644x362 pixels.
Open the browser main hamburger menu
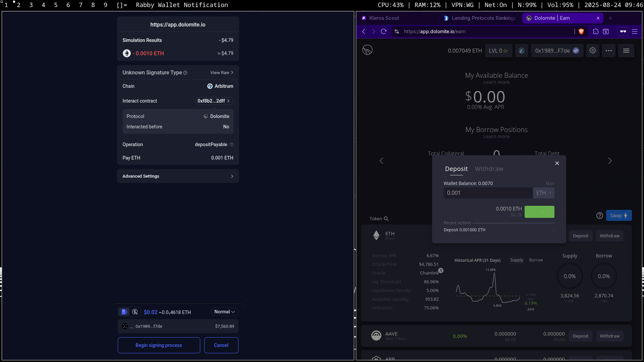pos(635,32)
